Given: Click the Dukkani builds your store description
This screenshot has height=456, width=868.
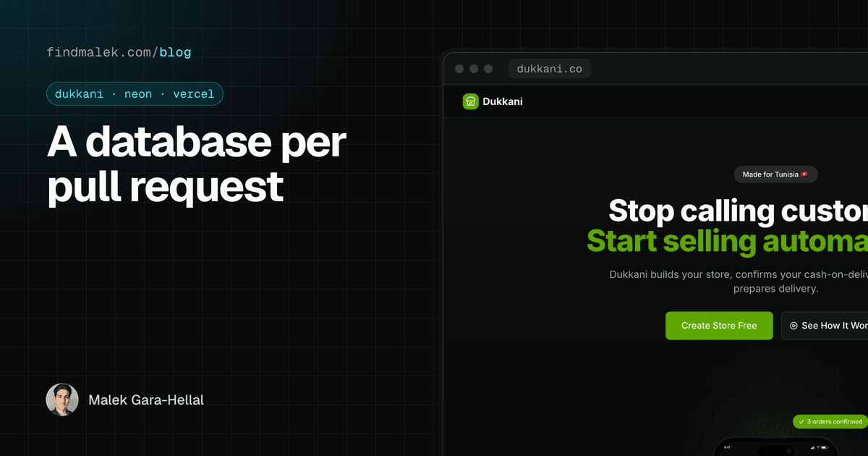Looking at the screenshot, I should 739,282.
